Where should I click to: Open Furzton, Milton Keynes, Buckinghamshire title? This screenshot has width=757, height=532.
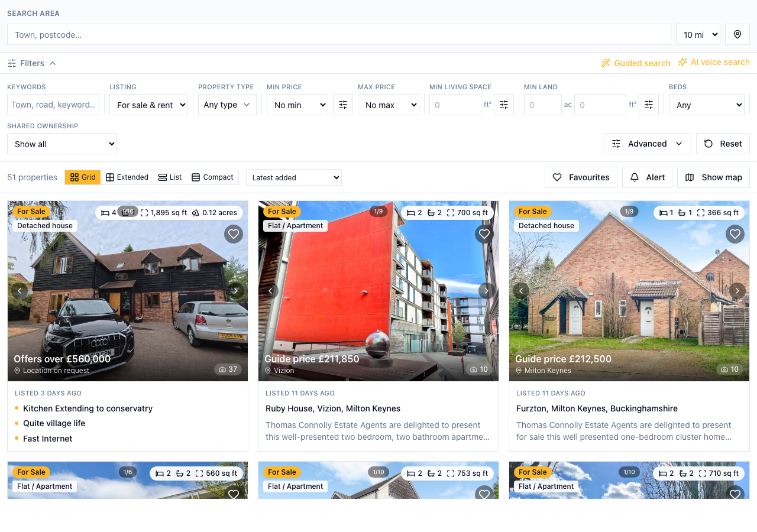597,408
